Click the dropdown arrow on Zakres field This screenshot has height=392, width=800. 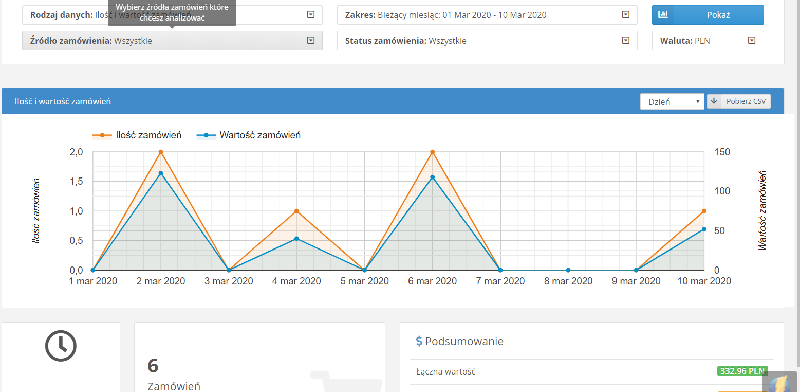(626, 15)
